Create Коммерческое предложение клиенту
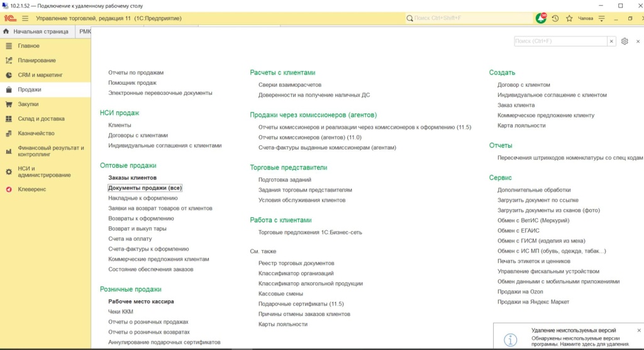 click(x=546, y=116)
